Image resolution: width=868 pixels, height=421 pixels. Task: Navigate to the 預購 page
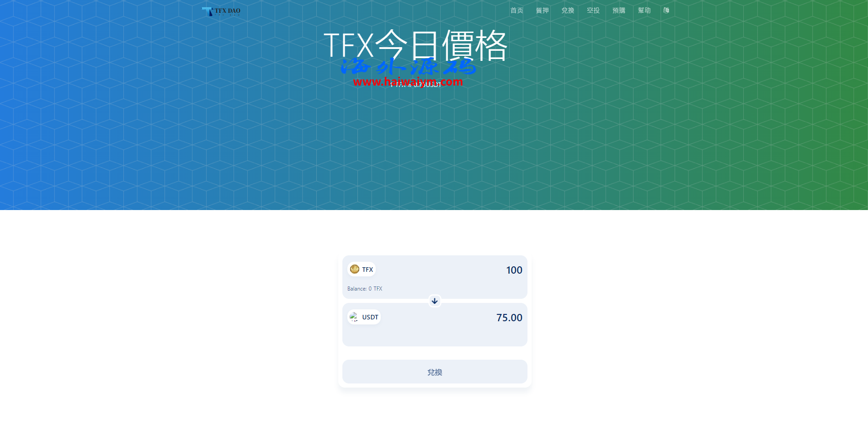(619, 11)
